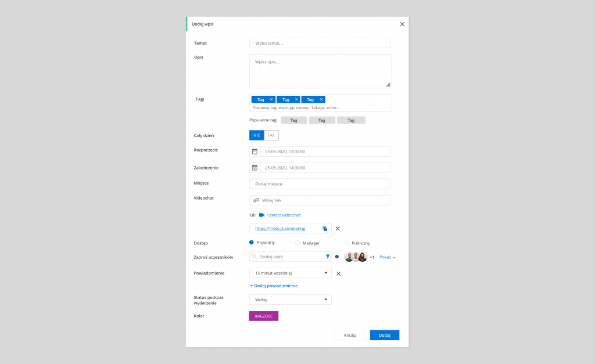This screenshot has width=595, height=364.
Task: Click the Anuluj button
Action: point(350,335)
